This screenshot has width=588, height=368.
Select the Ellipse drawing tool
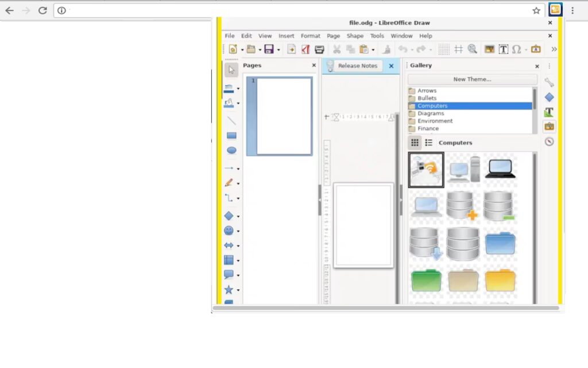tap(231, 151)
